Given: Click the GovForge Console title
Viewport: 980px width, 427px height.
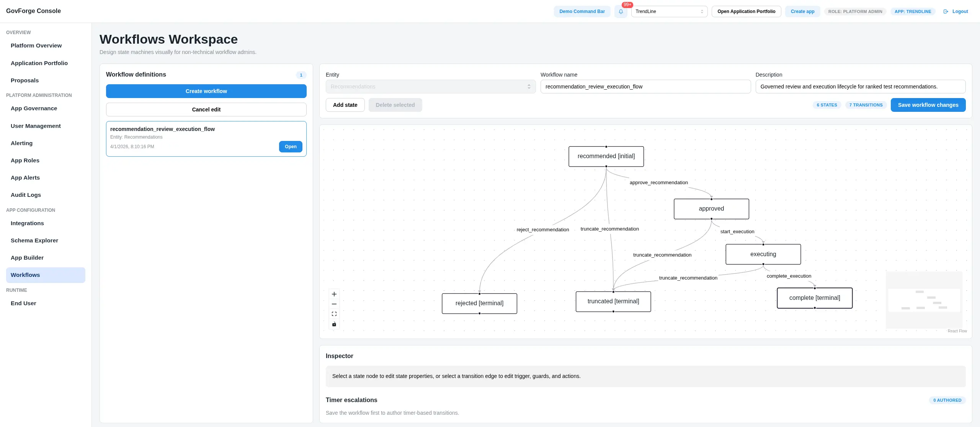Looking at the screenshot, I should pos(33,11).
